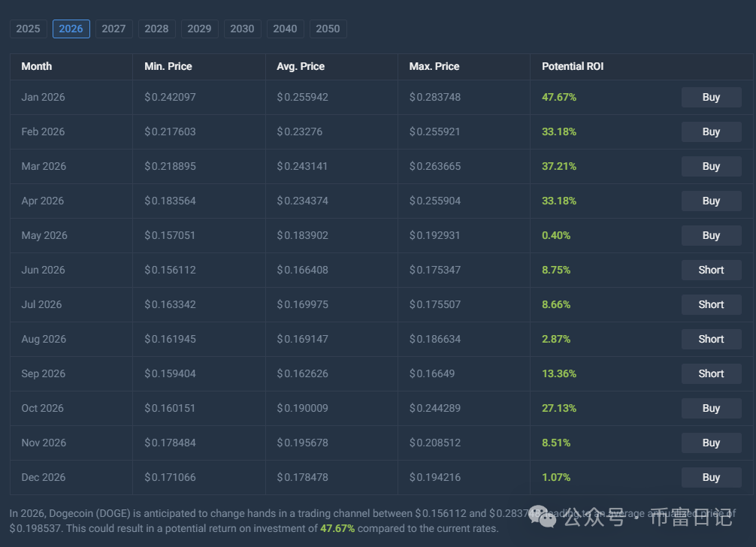756x547 pixels.
Task: Select the min price $0.156112 in the Jun row
Action: click(x=170, y=270)
